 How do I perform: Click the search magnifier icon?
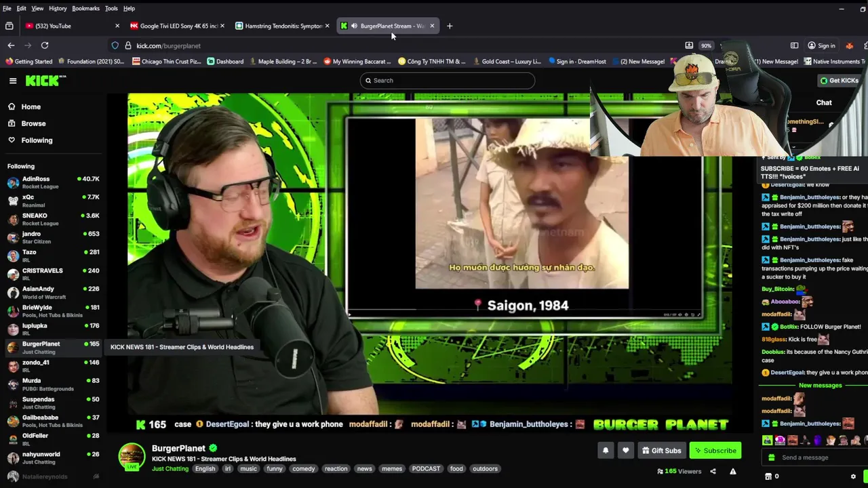368,81
